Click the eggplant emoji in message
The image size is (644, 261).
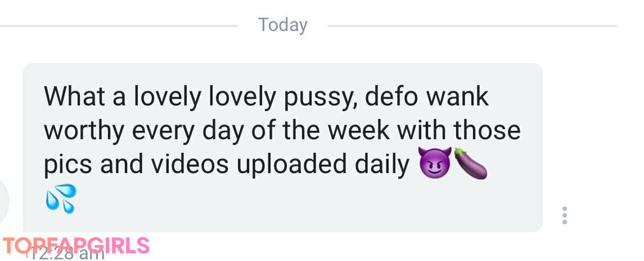(x=470, y=164)
